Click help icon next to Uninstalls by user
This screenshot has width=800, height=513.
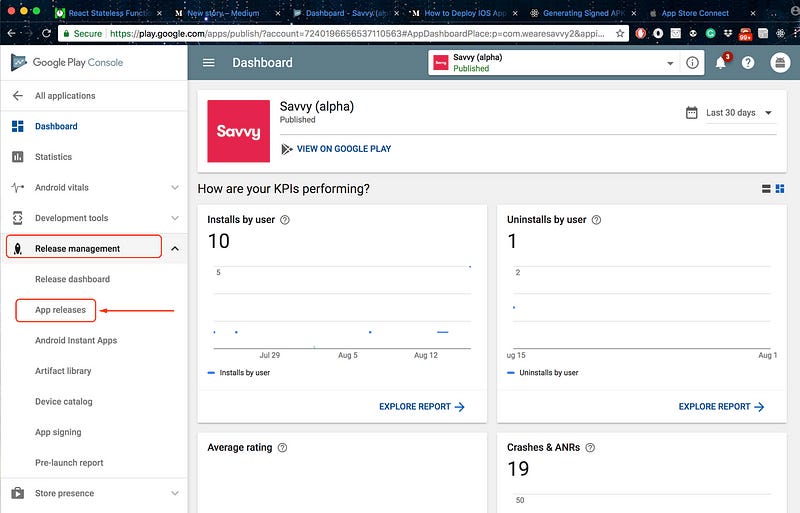(x=596, y=220)
